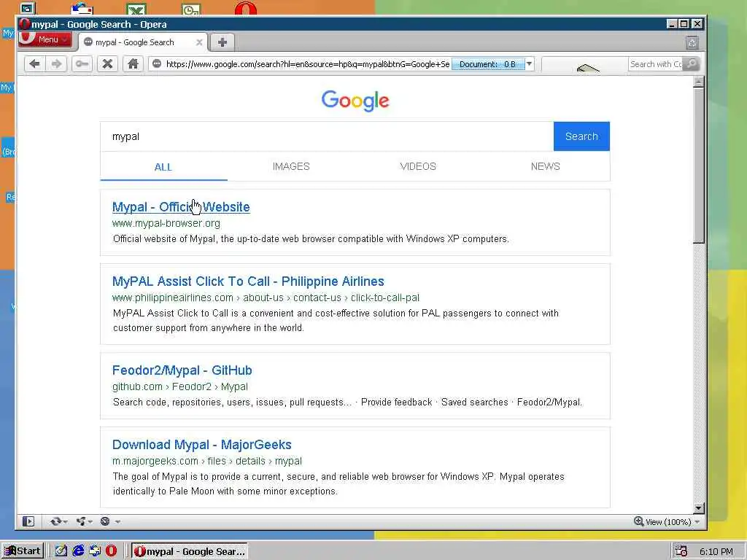Select the mypal - Google Search tab
Image resolution: width=747 pixels, height=560 pixels.
click(x=143, y=42)
